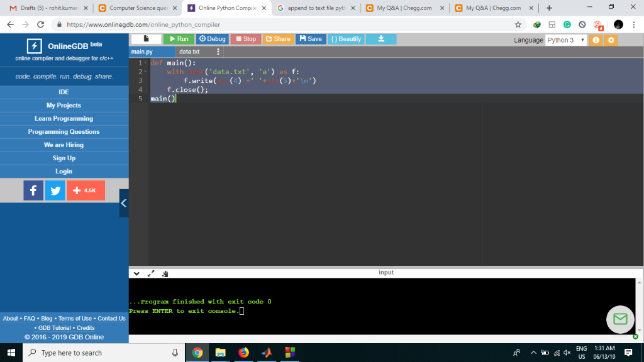
Task: Collapse the console using the chevron arrow
Action: [x=136, y=273]
